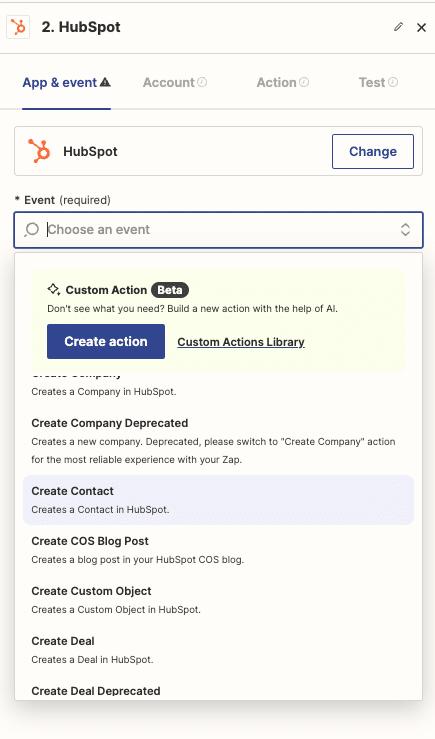Image resolution: width=435 pixels, height=739 pixels.
Task: Click 'Creates a Deal in HubSpot.' description
Action: 92,659
